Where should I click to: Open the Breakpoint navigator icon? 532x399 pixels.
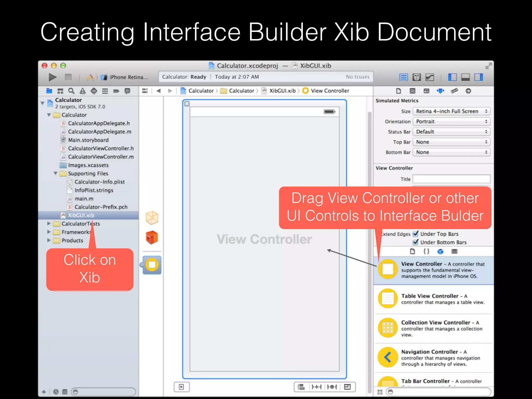click(x=116, y=91)
